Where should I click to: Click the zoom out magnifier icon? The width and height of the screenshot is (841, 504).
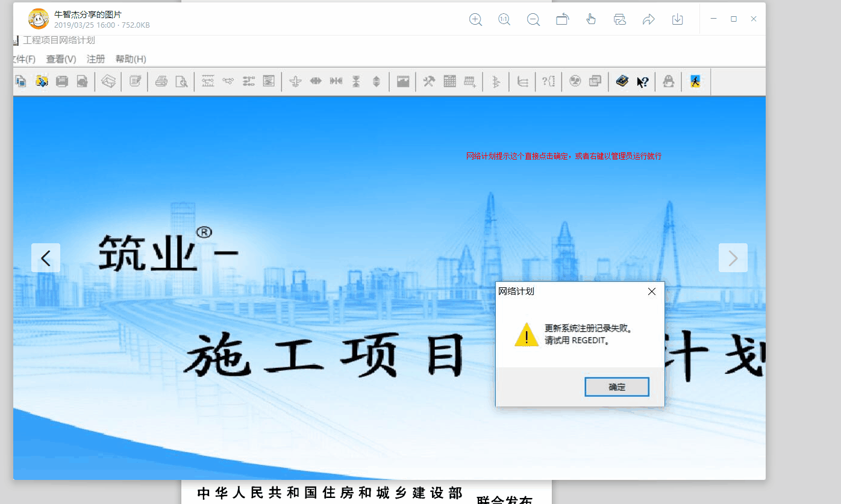tap(533, 19)
